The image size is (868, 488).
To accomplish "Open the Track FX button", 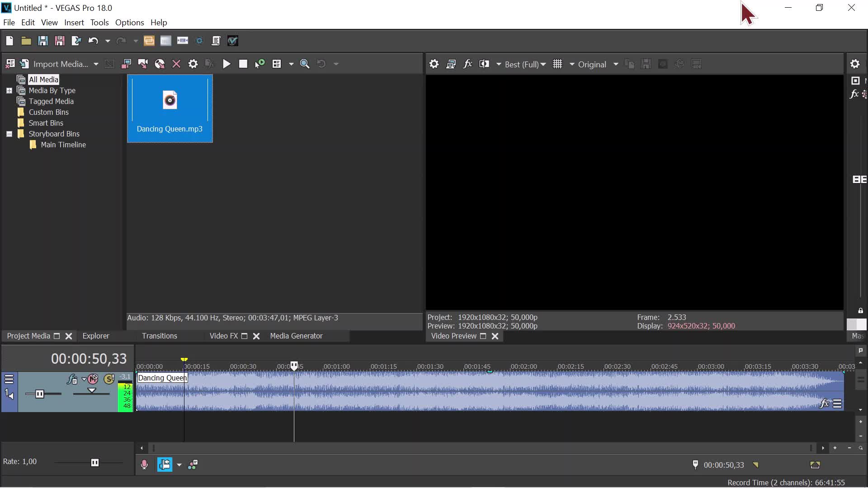I will [x=72, y=379].
